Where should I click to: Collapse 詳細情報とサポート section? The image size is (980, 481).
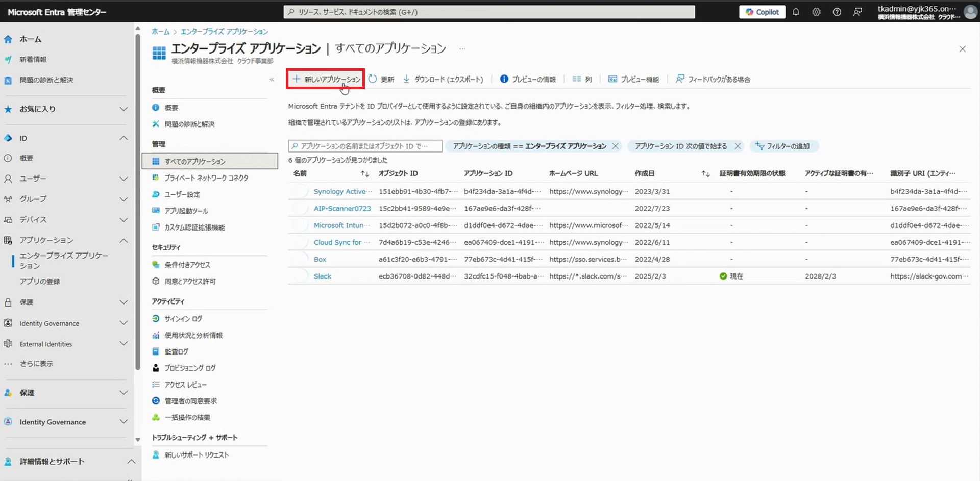(131, 461)
